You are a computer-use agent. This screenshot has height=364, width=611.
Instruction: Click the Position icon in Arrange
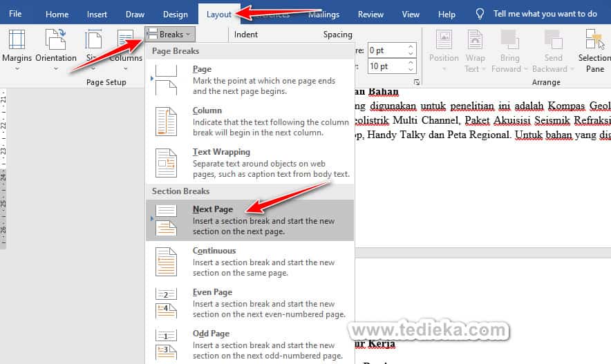coord(444,41)
